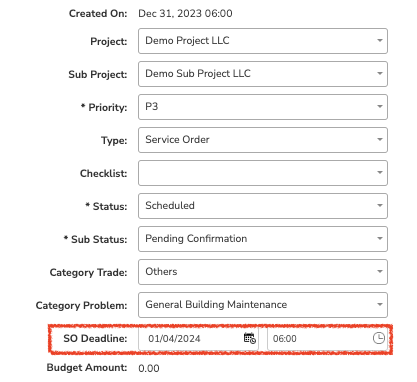The image size is (417, 382).
Task: Click the Status dropdown caret arrow
Action: [x=380, y=205]
